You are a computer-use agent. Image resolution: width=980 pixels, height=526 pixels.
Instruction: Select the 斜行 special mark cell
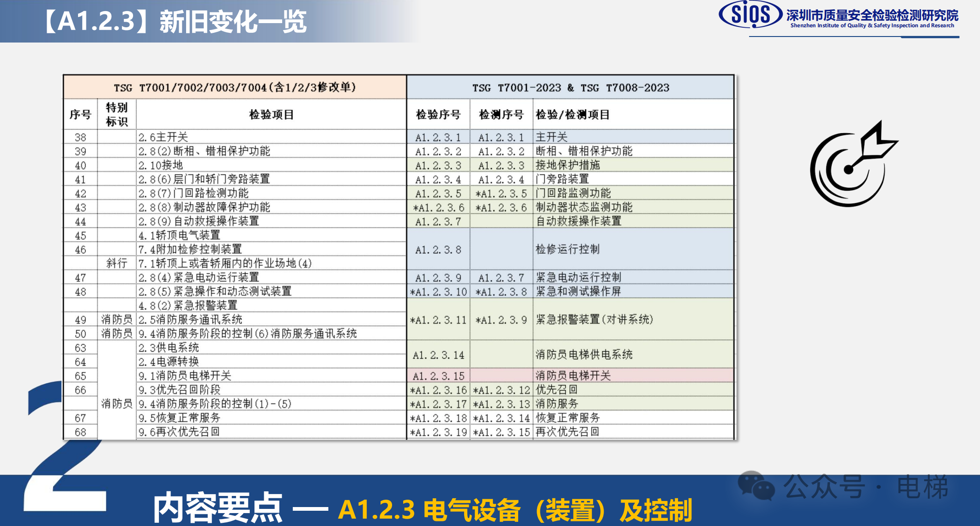coord(116,263)
